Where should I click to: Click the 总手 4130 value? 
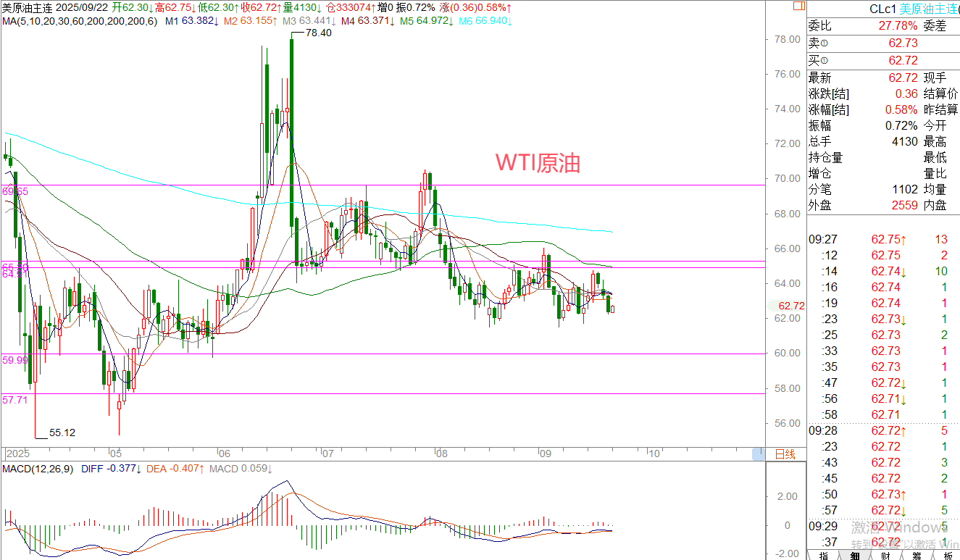905,141
